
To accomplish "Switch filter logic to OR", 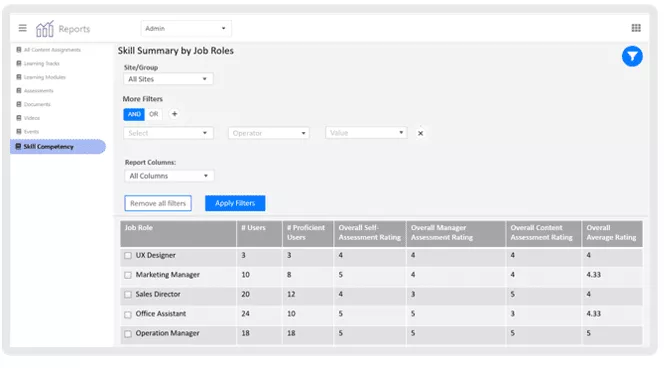I will tap(153, 114).
